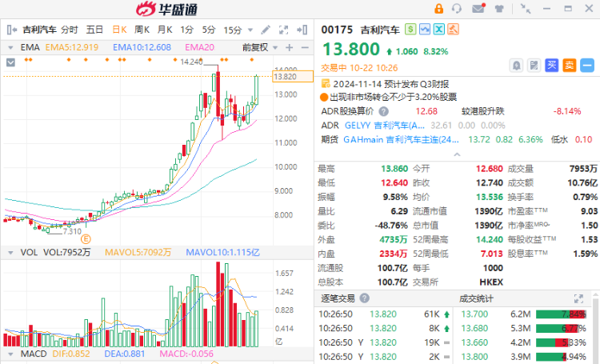Viewport: 600px width, 364px height.
Task: Open the GAHmain futures link
Action: (401, 140)
